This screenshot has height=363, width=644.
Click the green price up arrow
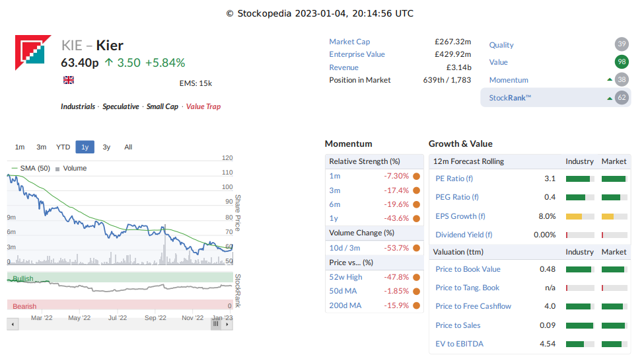point(108,63)
